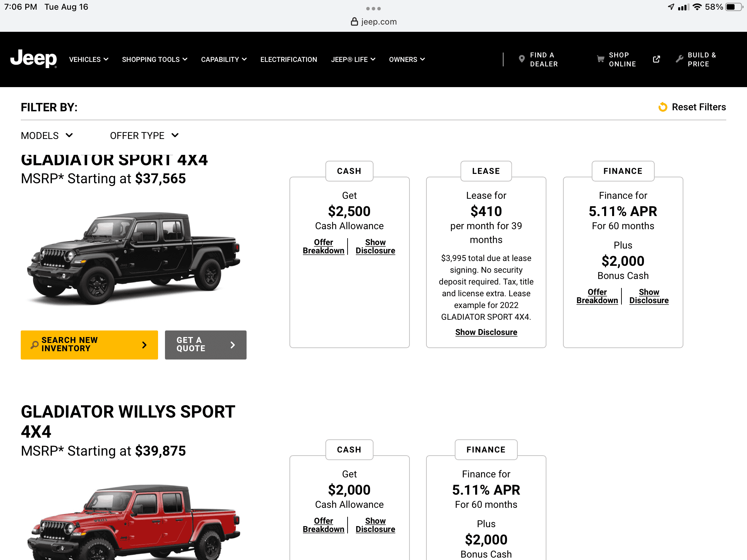Screen dimensions: 747x560
Task: Open the Jeep Life menu
Action: (x=353, y=59)
